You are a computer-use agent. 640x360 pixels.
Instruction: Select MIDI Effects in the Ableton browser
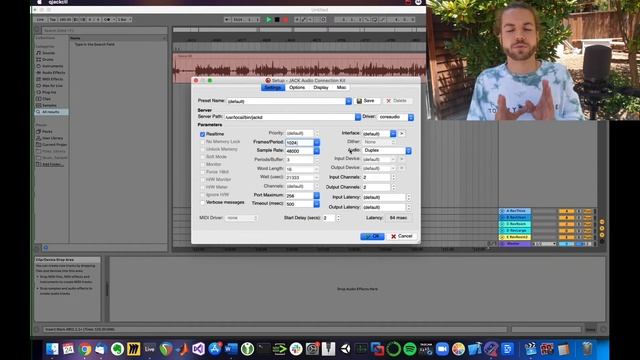click(52, 79)
